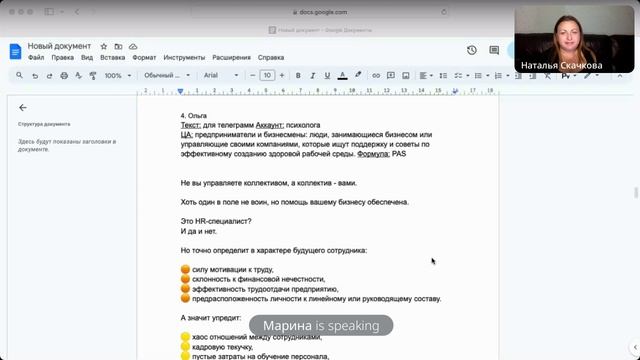Open the Вставка menu
This screenshot has height=360, width=640.
(x=113, y=58)
